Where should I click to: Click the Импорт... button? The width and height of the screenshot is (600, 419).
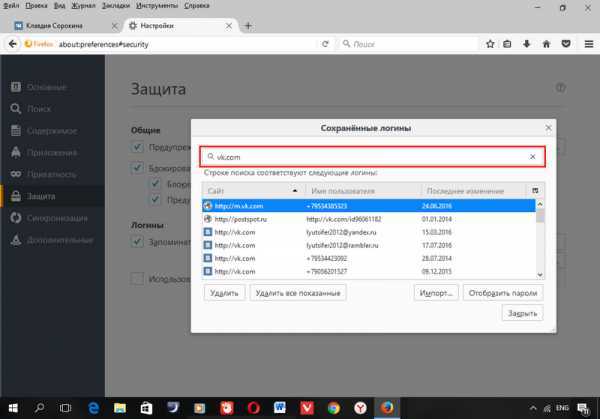coord(436,293)
